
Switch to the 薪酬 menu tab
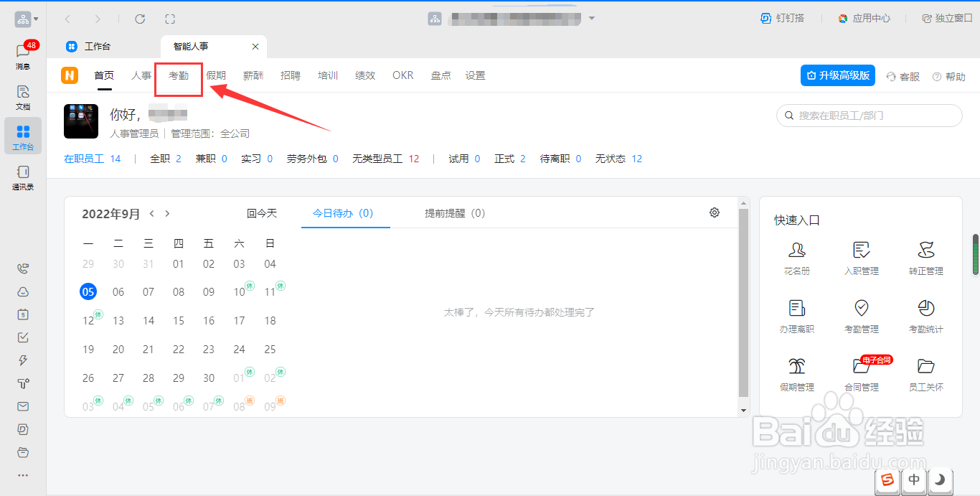253,75
